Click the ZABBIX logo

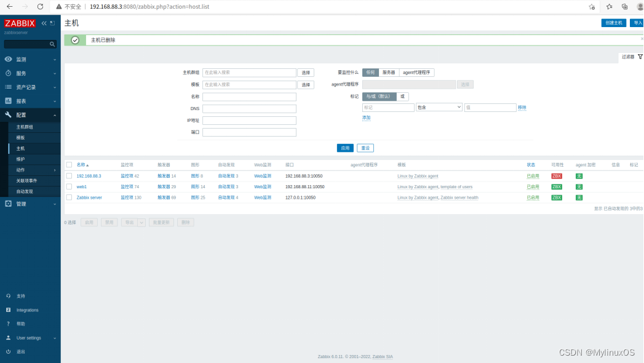[x=20, y=23]
